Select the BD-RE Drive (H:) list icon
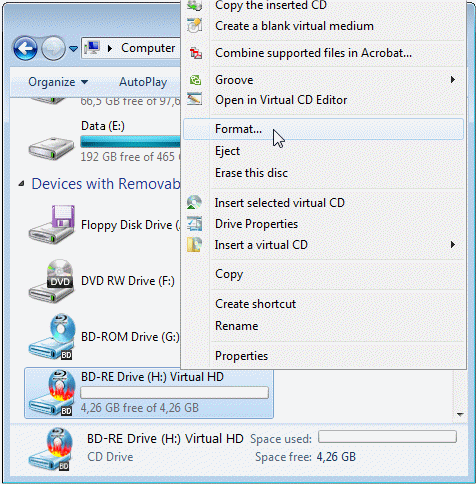 (x=52, y=393)
